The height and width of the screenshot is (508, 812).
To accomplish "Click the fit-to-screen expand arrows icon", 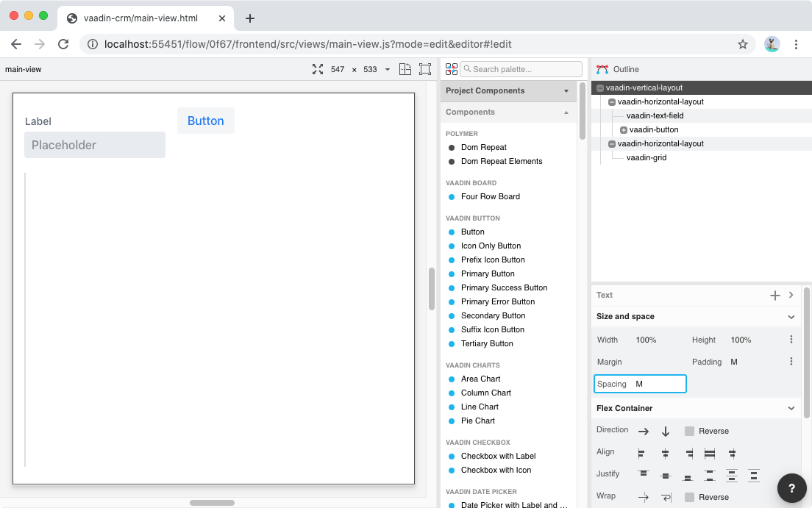I will click(318, 69).
